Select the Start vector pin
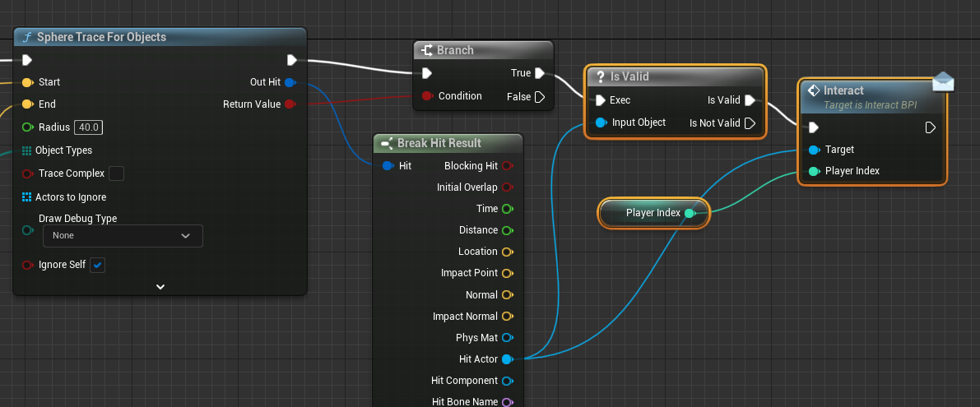The image size is (980, 407). [27, 82]
